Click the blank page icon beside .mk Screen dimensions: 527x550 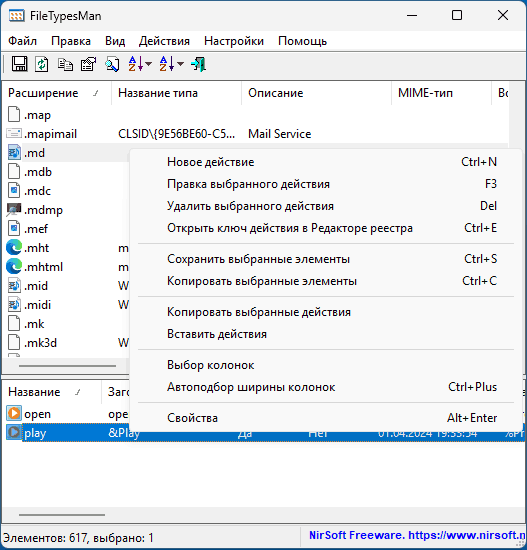tap(14, 323)
